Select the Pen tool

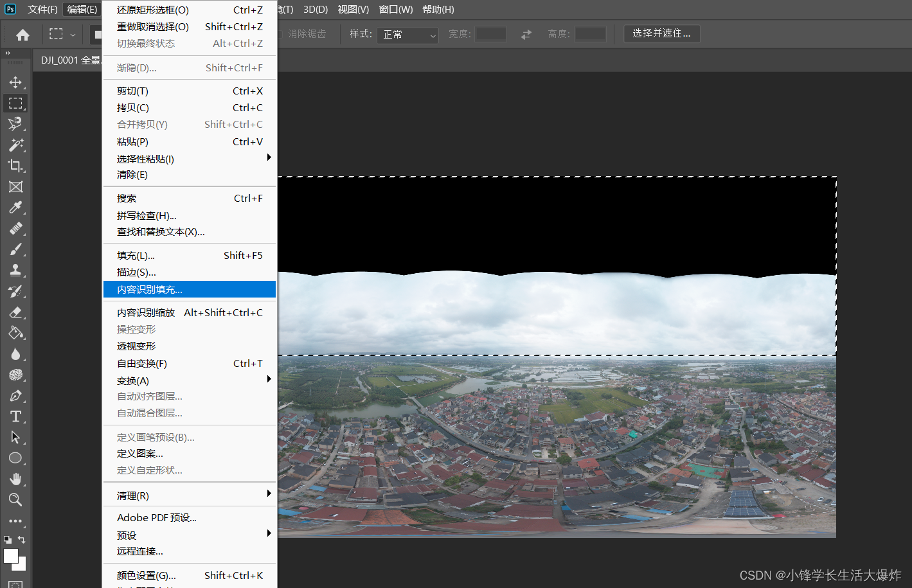pyautogui.click(x=15, y=396)
